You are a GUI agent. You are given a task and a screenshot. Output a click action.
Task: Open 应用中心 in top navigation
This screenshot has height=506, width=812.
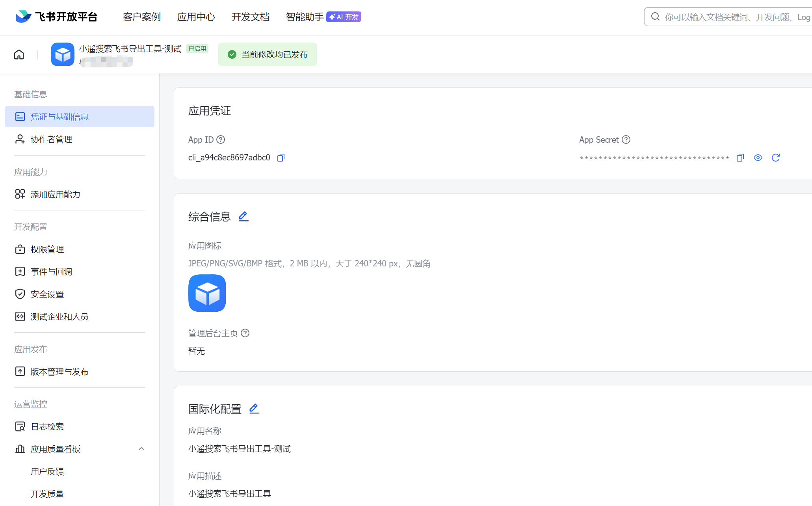pyautogui.click(x=196, y=17)
